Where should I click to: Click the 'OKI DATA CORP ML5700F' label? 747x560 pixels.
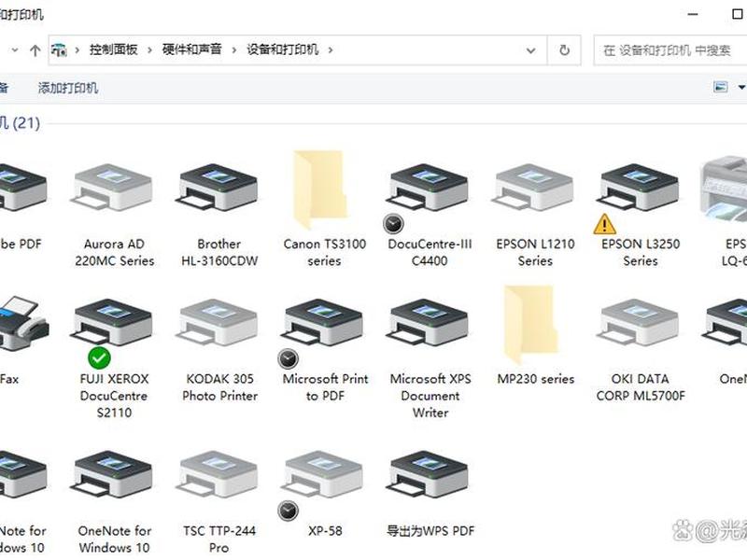(641, 387)
